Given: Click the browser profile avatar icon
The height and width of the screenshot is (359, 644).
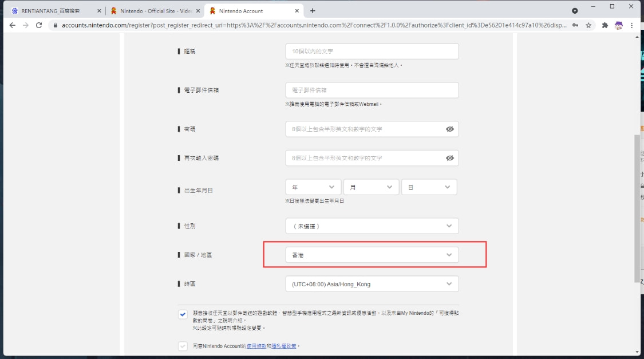Looking at the screenshot, I should tap(619, 25).
